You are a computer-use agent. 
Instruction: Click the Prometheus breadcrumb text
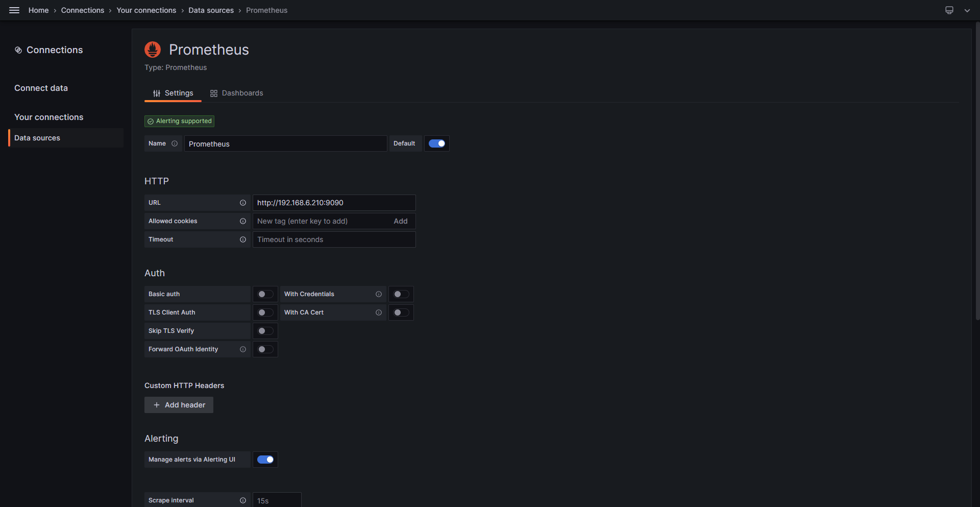[267, 10]
